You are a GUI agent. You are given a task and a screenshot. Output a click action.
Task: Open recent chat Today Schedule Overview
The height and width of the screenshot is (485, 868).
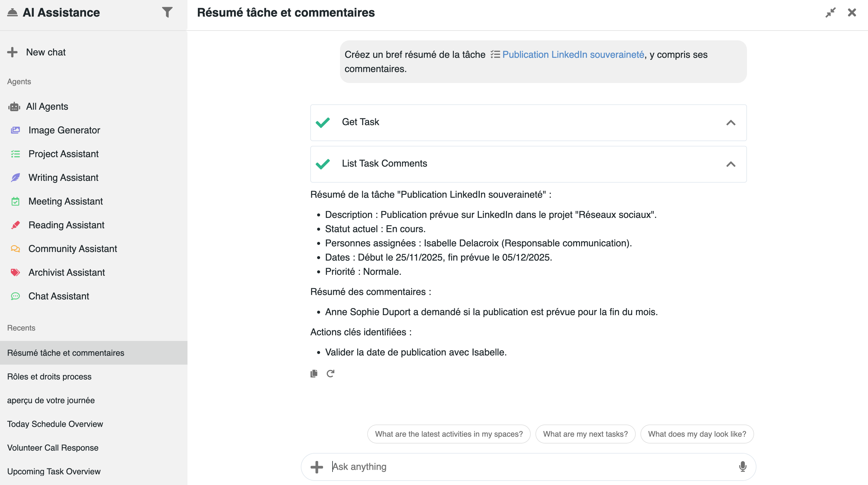click(x=55, y=424)
